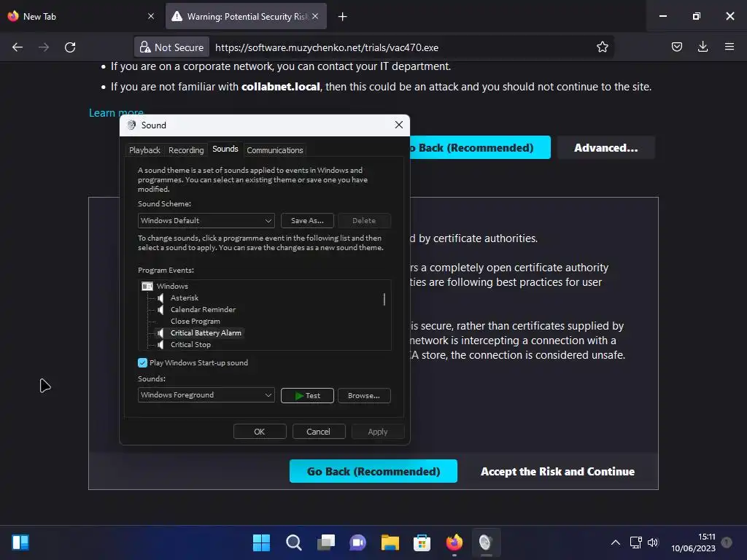Screen dimensions: 747x560
Task: Open the Windows Start menu
Action: (x=261, y=542)
